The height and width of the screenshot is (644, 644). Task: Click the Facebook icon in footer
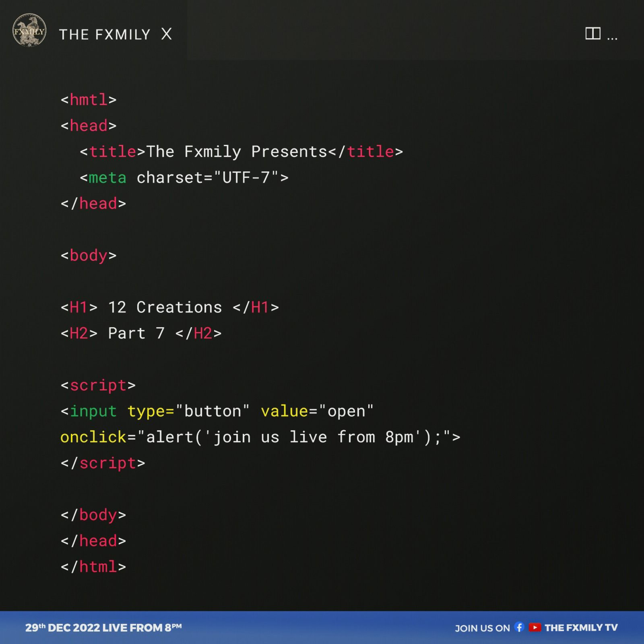(x=519, y=627)
